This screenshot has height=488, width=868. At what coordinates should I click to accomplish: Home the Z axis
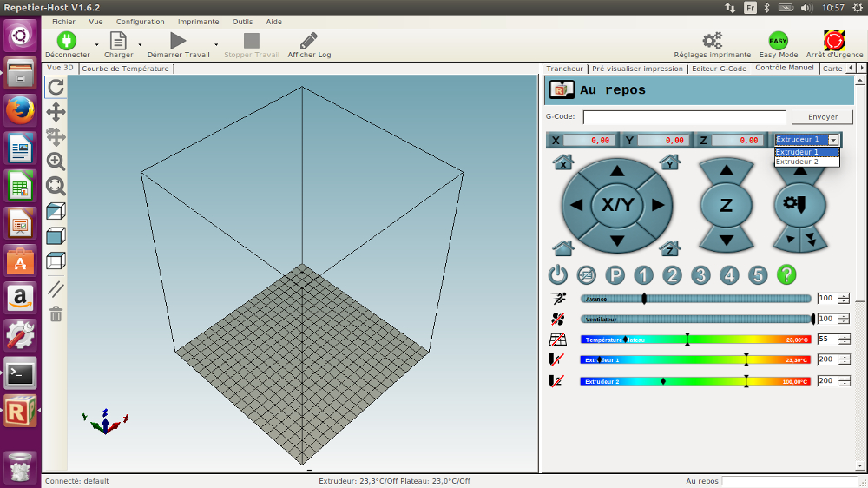point(669,248)
